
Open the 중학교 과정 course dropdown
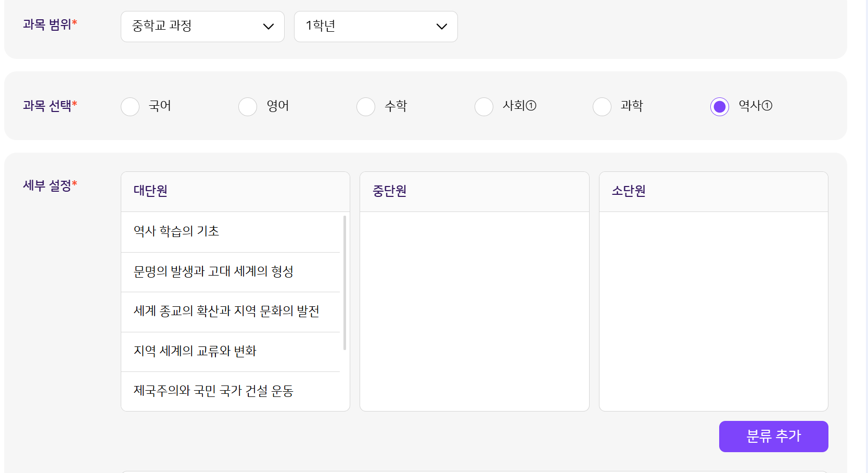point(202,27)
